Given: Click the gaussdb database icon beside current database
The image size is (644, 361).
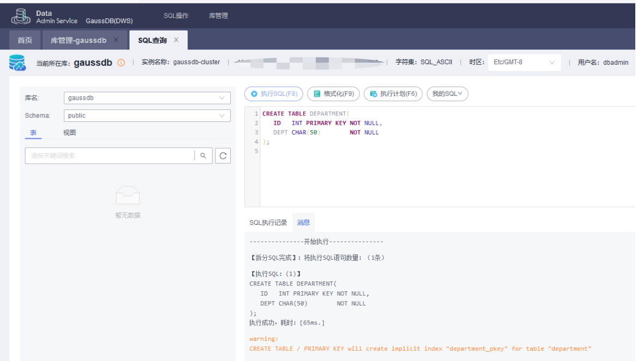Looking at the screenshot, I should (17, 63).
